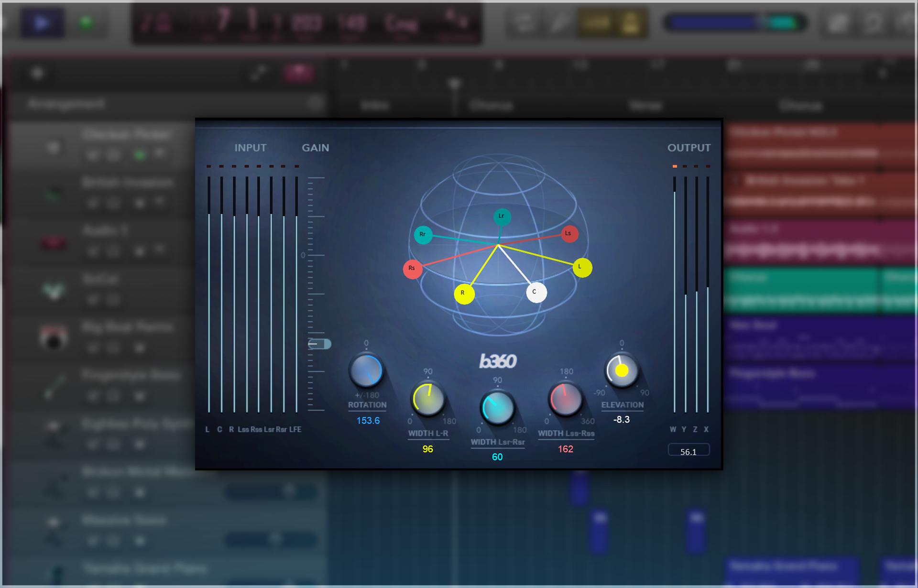Click the b360 logo
This screenshot has width=918, height=588.
pos(498,361)
